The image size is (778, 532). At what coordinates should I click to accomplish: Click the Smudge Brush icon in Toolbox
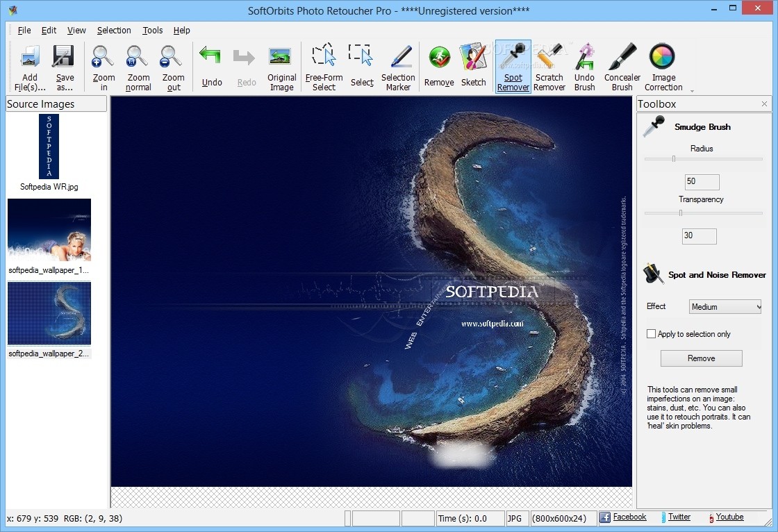tap(654, 126)
